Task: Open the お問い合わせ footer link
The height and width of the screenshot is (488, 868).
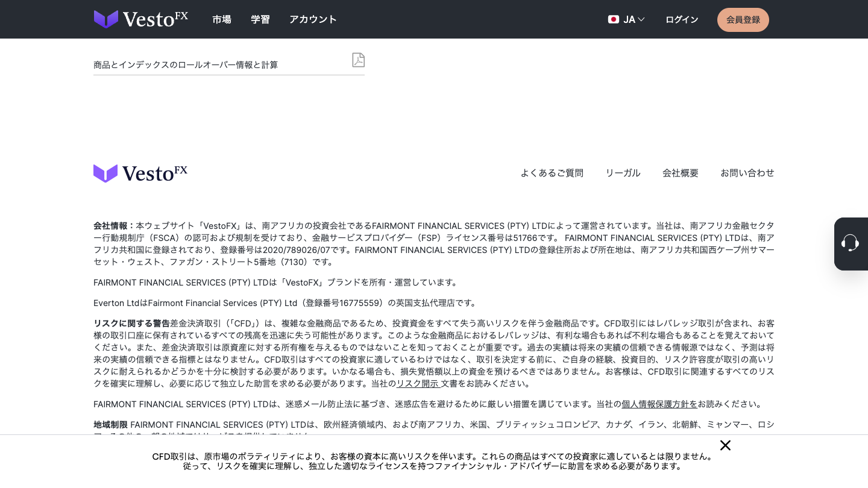Action: [747, 173]
